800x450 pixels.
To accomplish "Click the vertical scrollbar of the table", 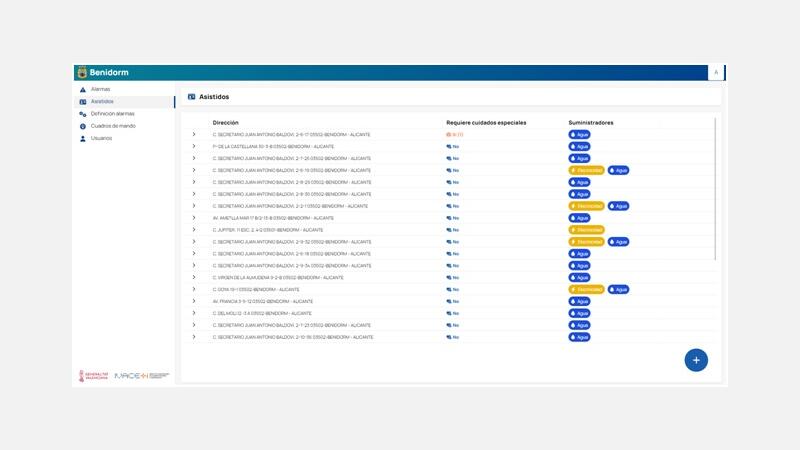I will click(x=715, y=189).
